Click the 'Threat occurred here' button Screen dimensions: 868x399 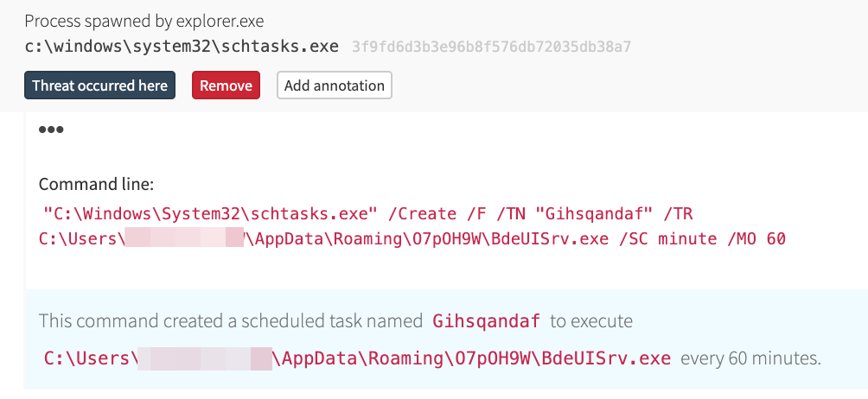click(99, 85)
